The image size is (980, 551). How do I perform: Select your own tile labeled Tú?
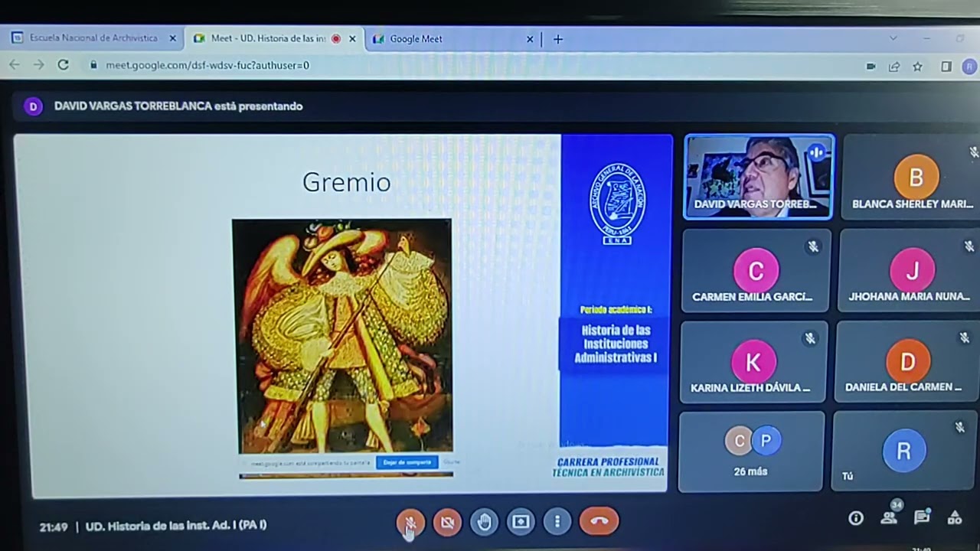click(x=904, y=452)
